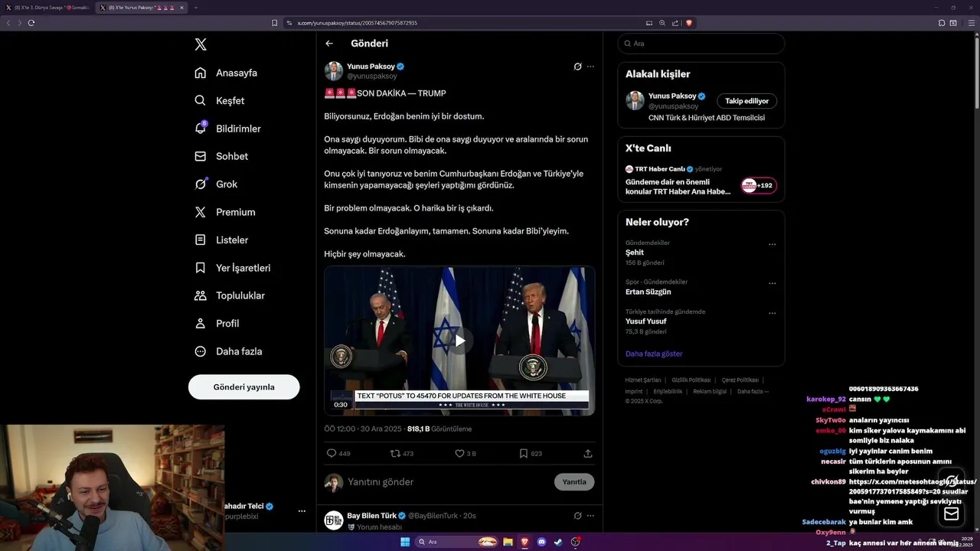Open the messages envelope icon near the chat overlay

tap(952, 514)
